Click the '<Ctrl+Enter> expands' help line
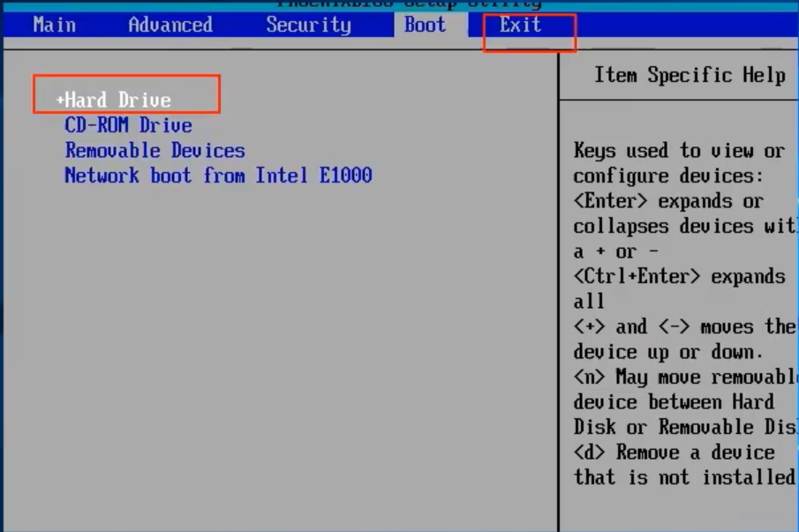Viewport: 799px width, 532px height. 678,276
